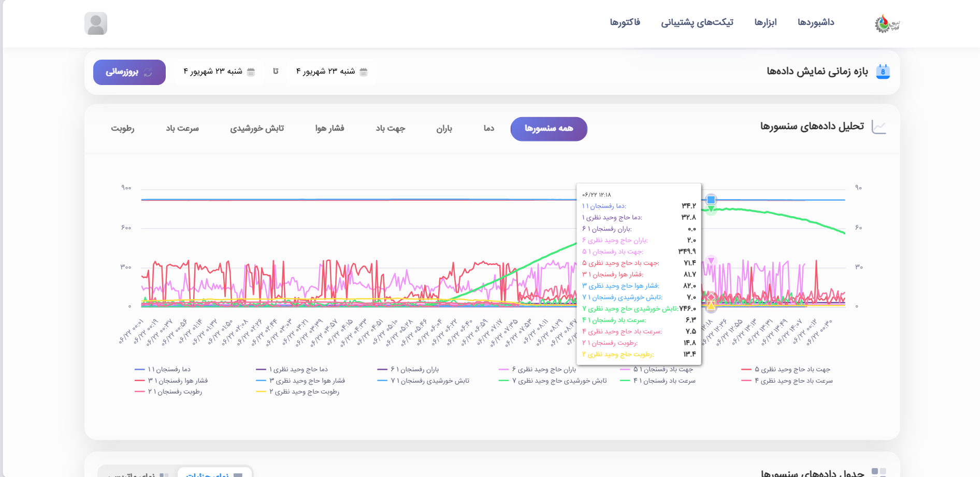Click the calendar icon left of تا
This screenshot has height=477, width=980.
(x=251, y=72)
